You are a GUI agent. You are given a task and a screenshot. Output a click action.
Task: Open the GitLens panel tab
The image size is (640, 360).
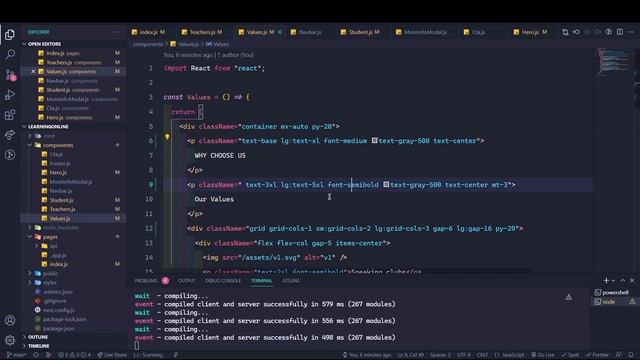pyautogui.click(x=291, y=281)
